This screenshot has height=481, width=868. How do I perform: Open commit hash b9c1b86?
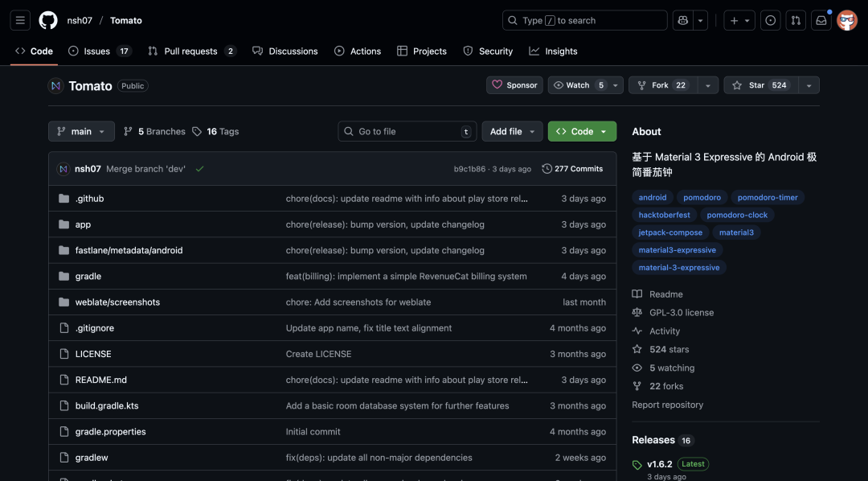click(469, 169)
